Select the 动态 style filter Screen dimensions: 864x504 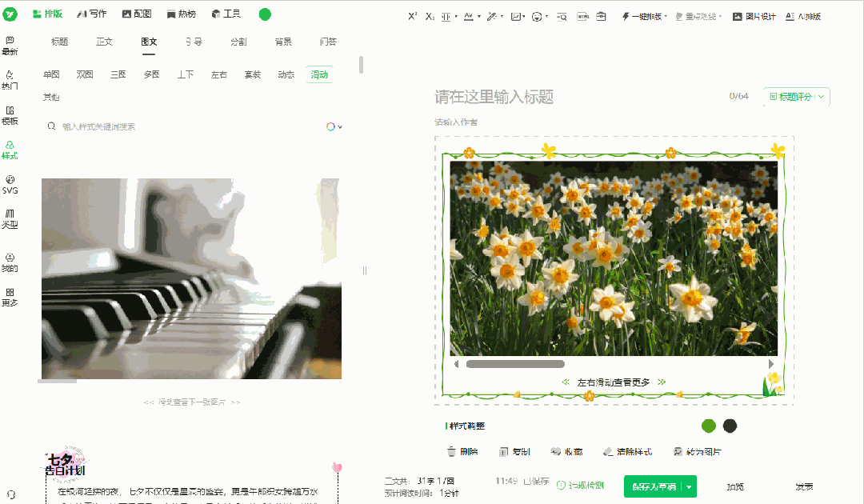pyautogui.click(x=286, y=74)
